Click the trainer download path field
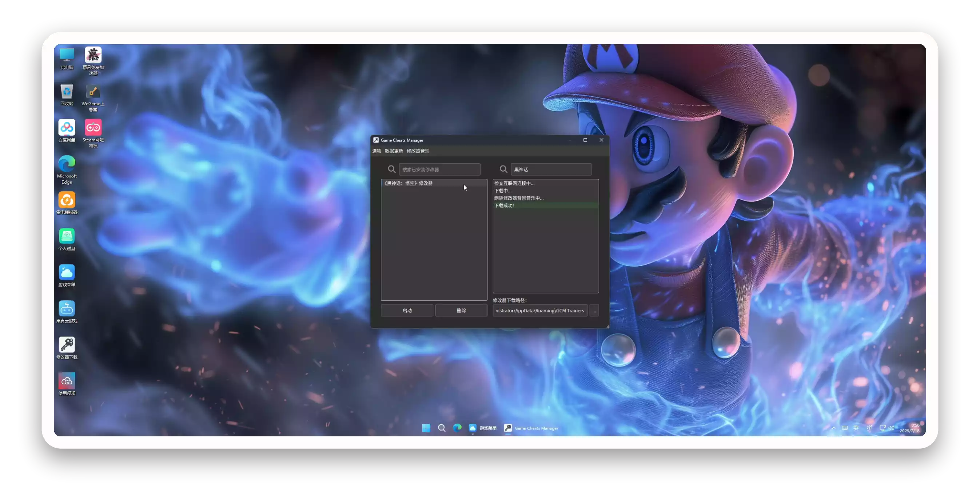The height and width of the screenshot is (500, 980). pyautogui.click(x=540, y=310)
